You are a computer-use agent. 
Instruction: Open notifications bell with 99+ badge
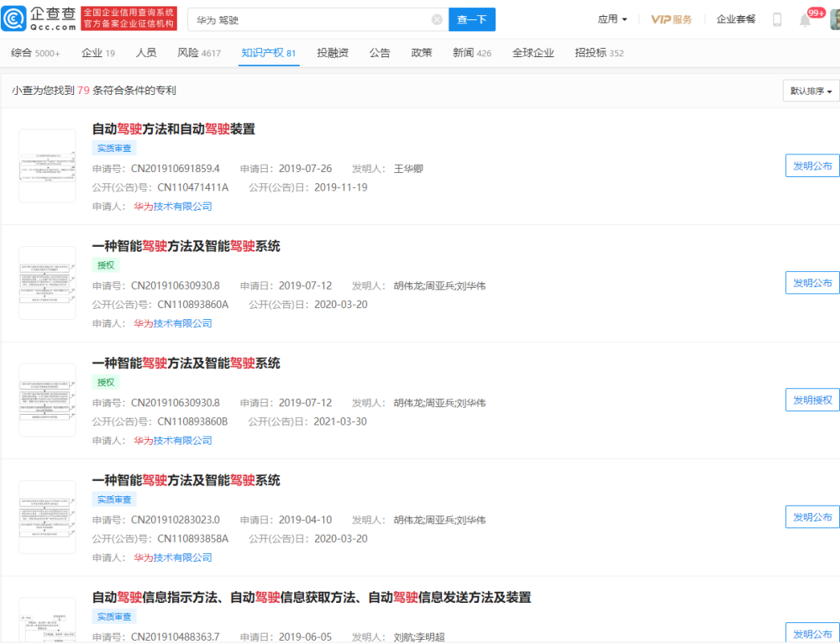click(x=806, y=19)
